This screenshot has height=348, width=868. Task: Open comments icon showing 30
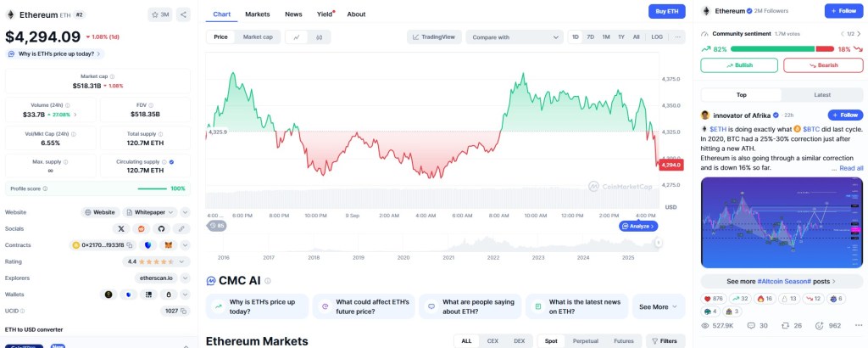point(757,325)
